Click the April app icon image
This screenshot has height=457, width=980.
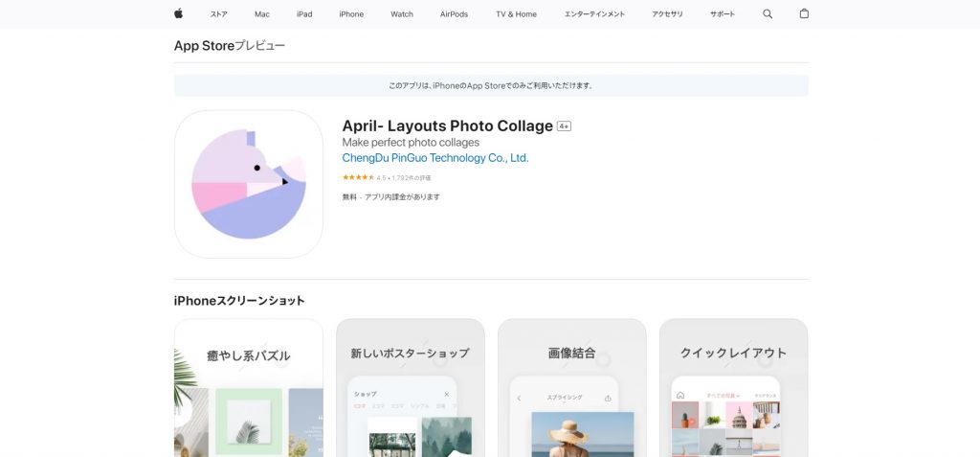(249, 184)
